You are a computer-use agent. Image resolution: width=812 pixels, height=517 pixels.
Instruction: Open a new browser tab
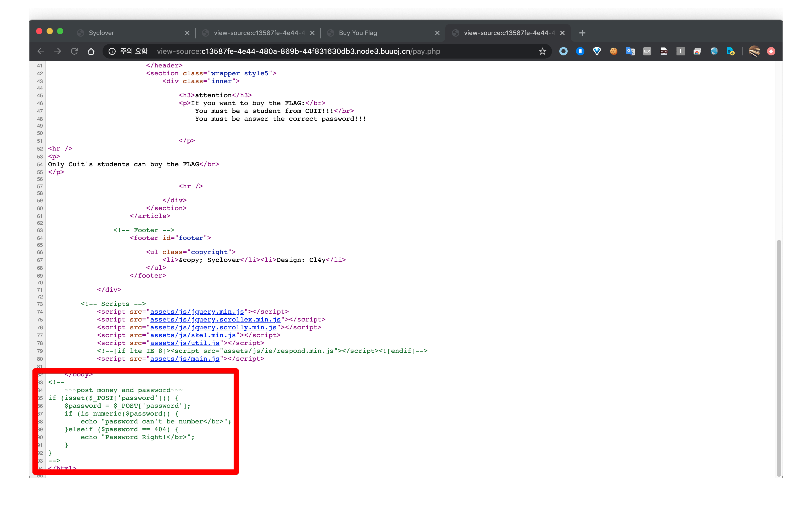[x=582, y=33]
